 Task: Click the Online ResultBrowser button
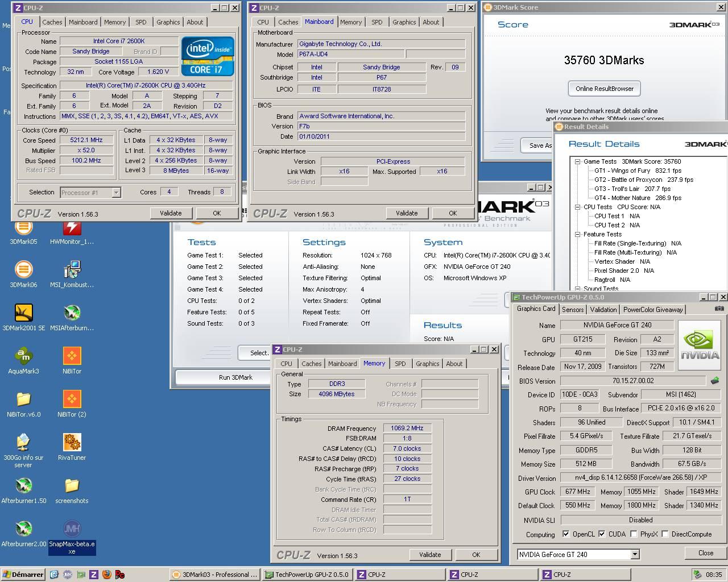[605, 89]
